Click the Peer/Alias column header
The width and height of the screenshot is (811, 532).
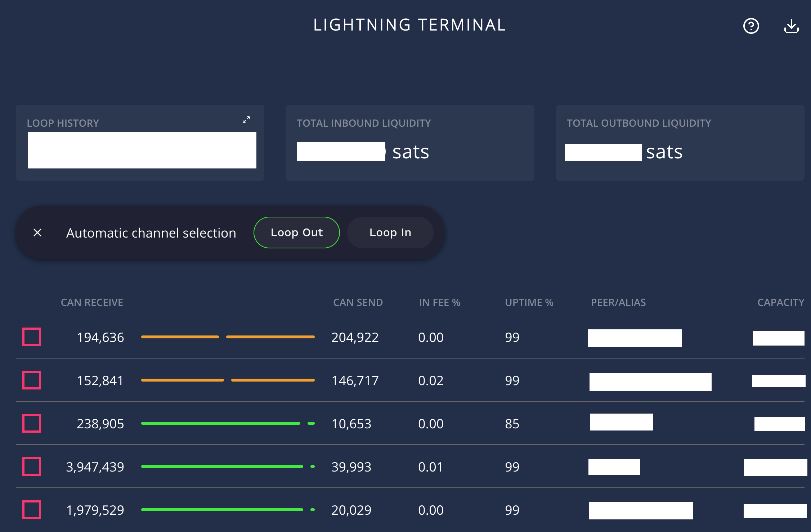click(618, 302)
